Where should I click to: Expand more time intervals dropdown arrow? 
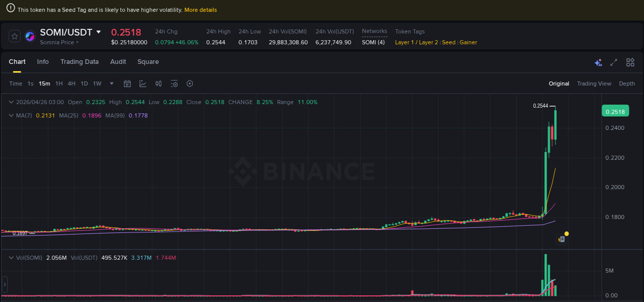[x=112, y=83]
